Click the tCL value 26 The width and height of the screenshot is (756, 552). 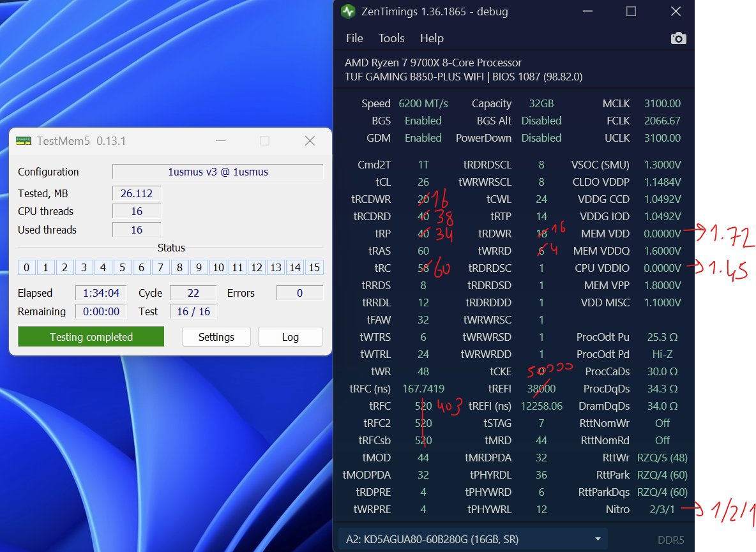(423, 182)
